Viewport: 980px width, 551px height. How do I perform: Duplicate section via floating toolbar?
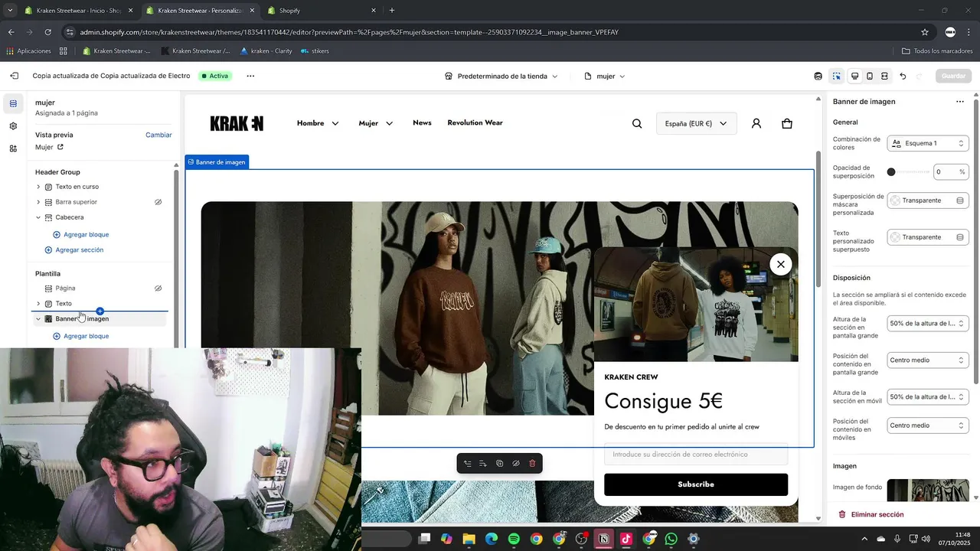coord(499,464)
